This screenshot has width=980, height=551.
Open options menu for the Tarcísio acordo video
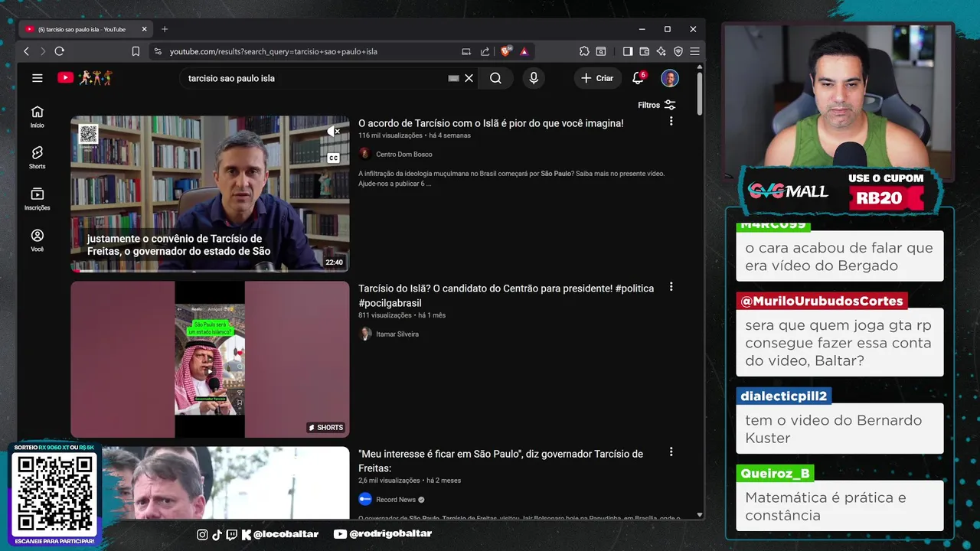coord(671,122)
